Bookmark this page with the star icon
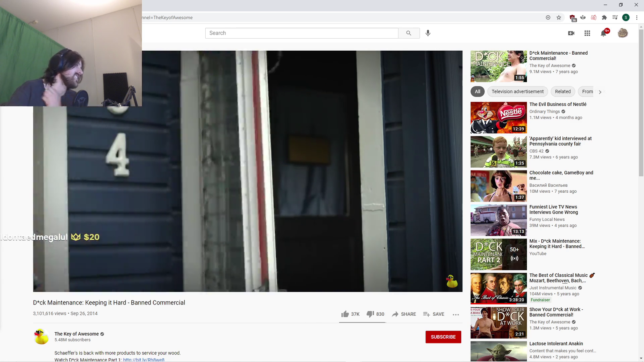The height and width of the screenshot is (362, 644). (559, 17)
